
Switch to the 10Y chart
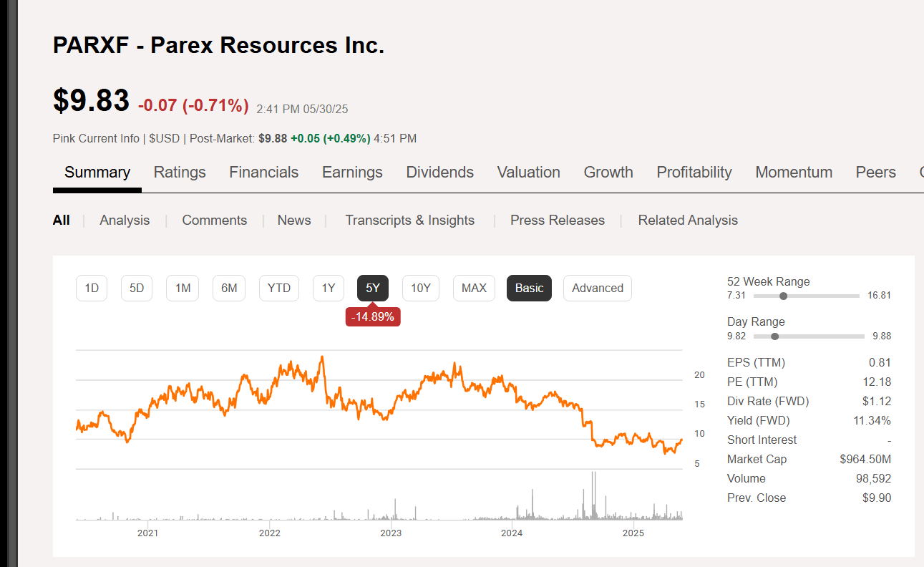(x=421, y=288)
